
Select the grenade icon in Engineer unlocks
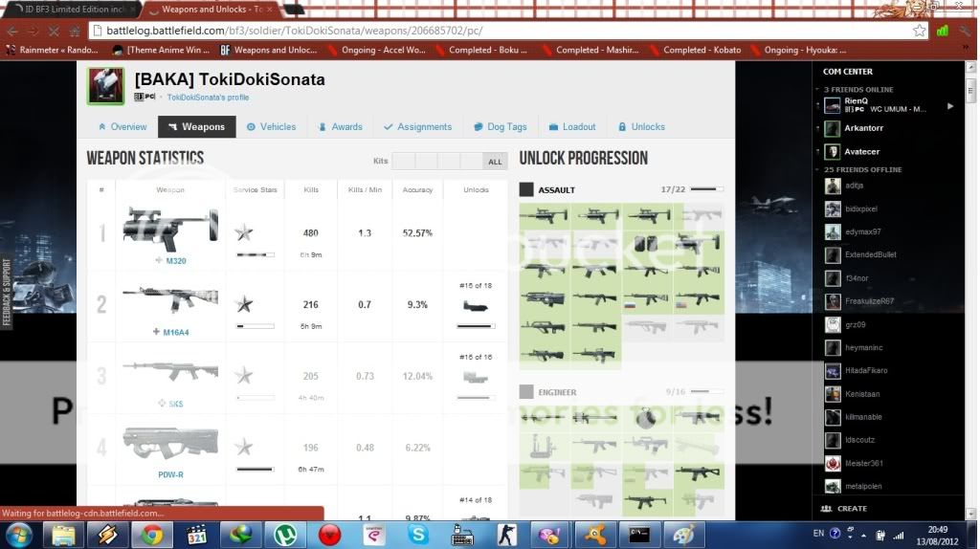tap(646, 417)
